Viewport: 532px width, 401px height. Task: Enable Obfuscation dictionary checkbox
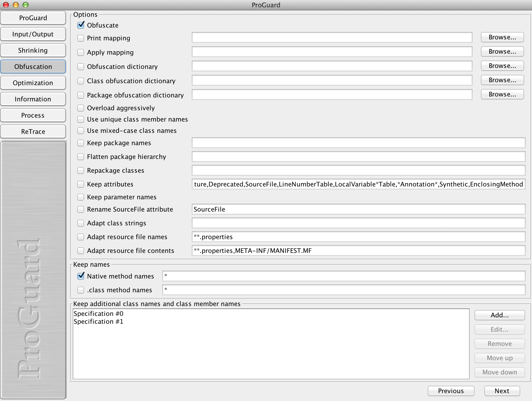point(81,67)
